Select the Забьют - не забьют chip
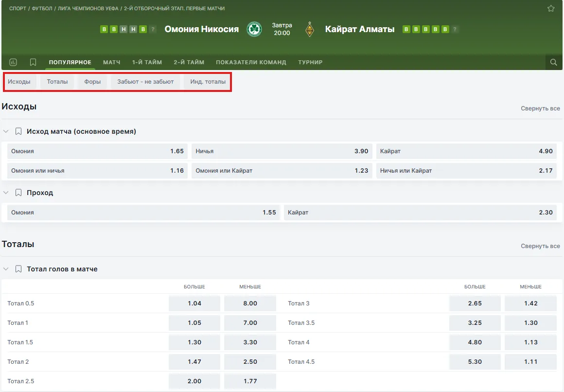 coord(145,82)
